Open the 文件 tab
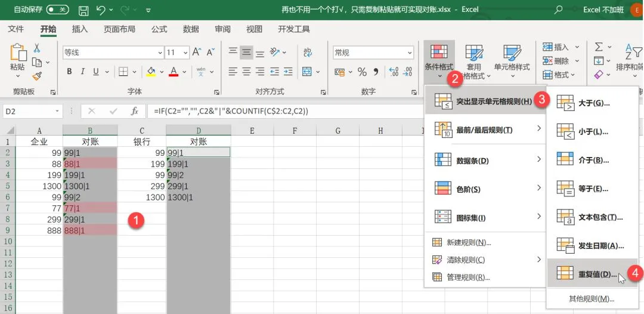The width and height of the screenshot is (644, 314). point(16,29)
